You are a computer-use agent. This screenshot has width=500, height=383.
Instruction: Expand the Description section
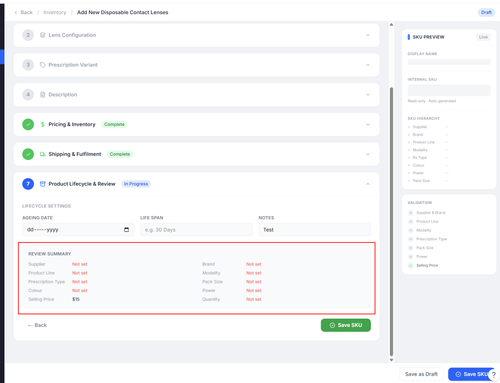(368, 95)
